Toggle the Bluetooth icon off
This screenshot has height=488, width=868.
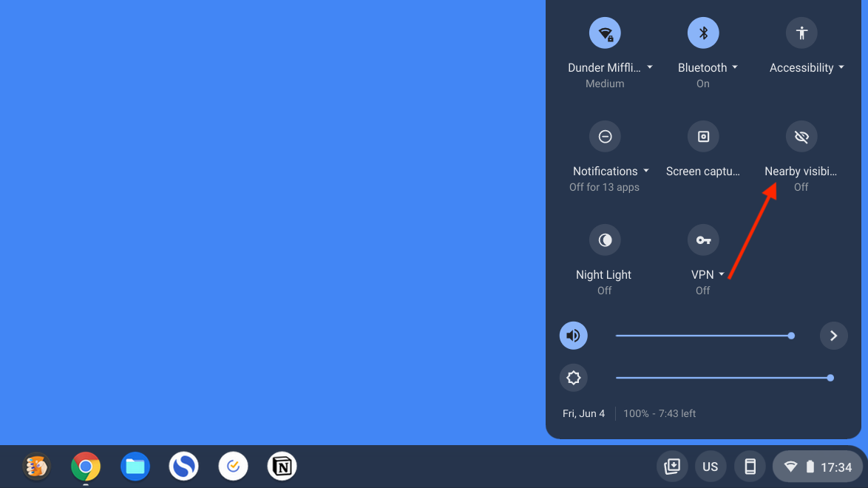point(703,33)
